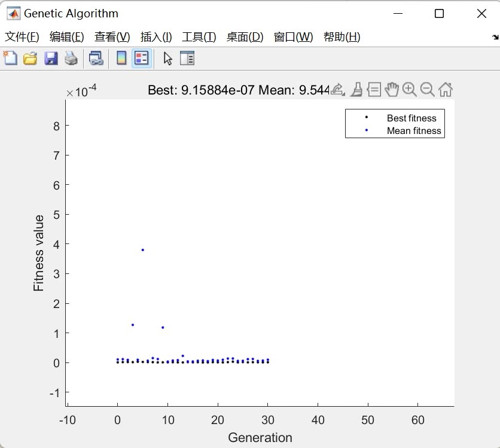Open the 工具(T) menu

(199, 37)
